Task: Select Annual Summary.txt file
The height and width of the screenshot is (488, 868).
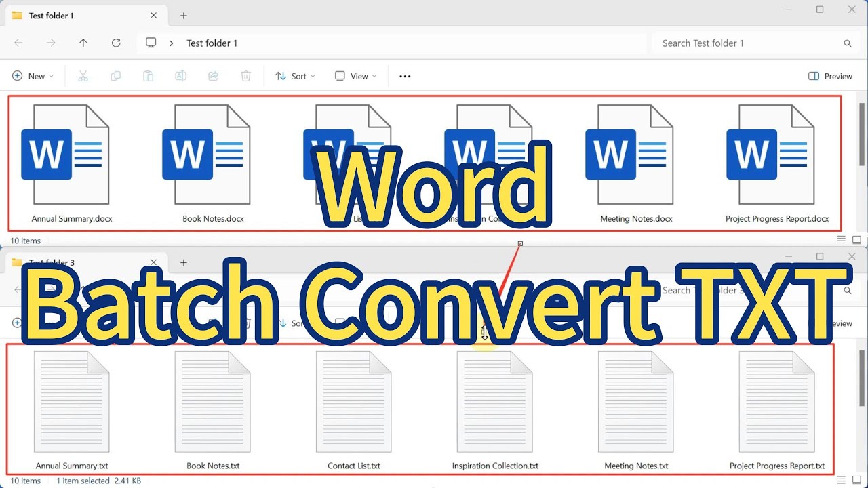Action: coord(72,410)
